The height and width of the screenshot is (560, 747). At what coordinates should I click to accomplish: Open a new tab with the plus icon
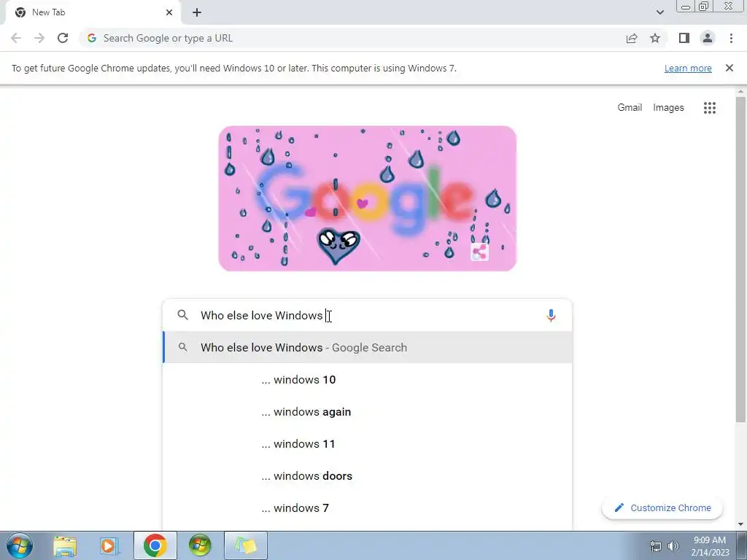coord(197,13)
